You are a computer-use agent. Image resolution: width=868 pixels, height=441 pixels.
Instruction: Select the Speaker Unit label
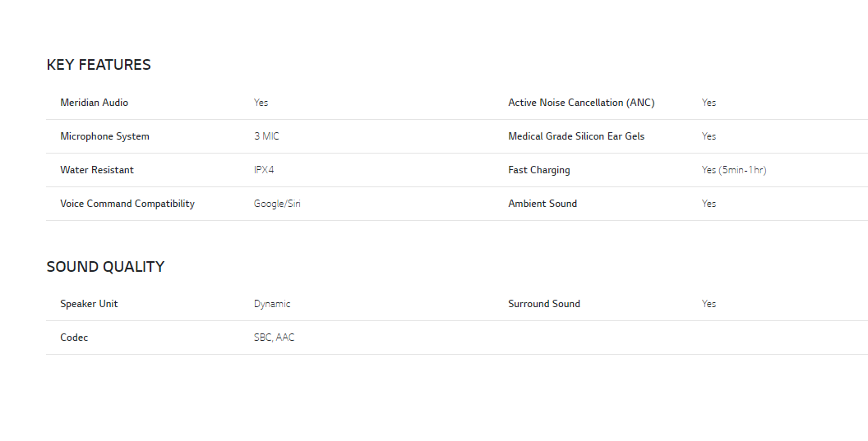click(x=89, y=304)
